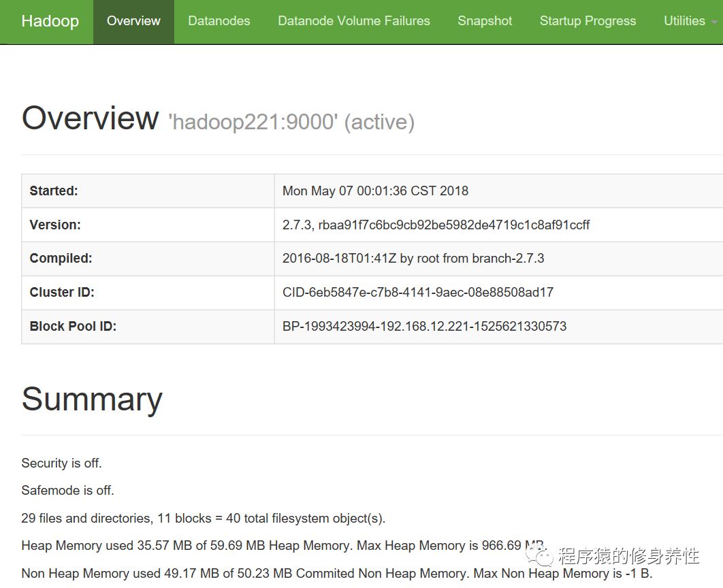Viewport: 723px width, 588px height.
Task: Expand the Utilities dropdown menu
Action: pyautogui.click(x=690, y=21)
